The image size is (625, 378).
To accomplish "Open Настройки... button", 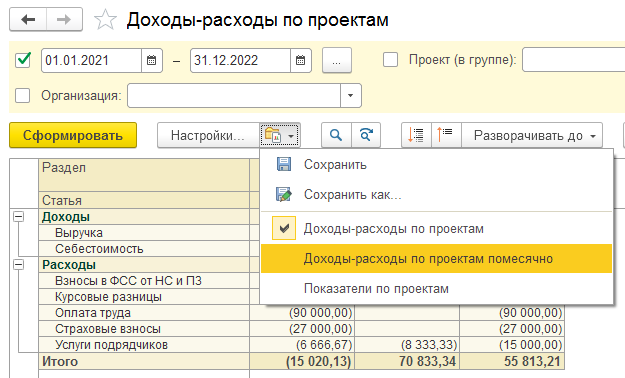I will (208, 135).
